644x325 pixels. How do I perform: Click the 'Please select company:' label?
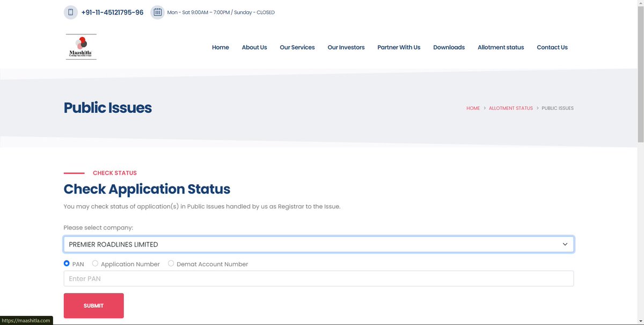point(98,228)
